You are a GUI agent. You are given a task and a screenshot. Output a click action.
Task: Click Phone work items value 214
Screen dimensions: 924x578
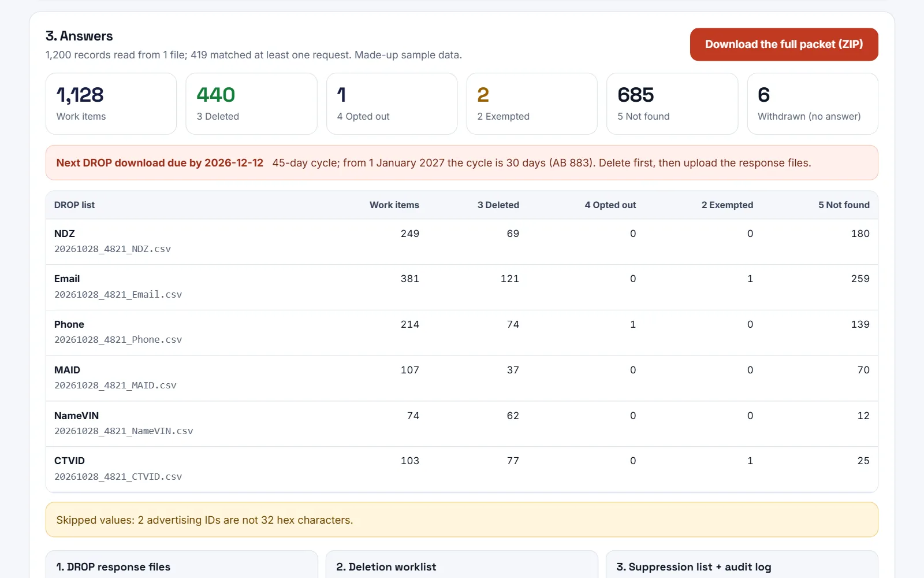tap(410, 324)
